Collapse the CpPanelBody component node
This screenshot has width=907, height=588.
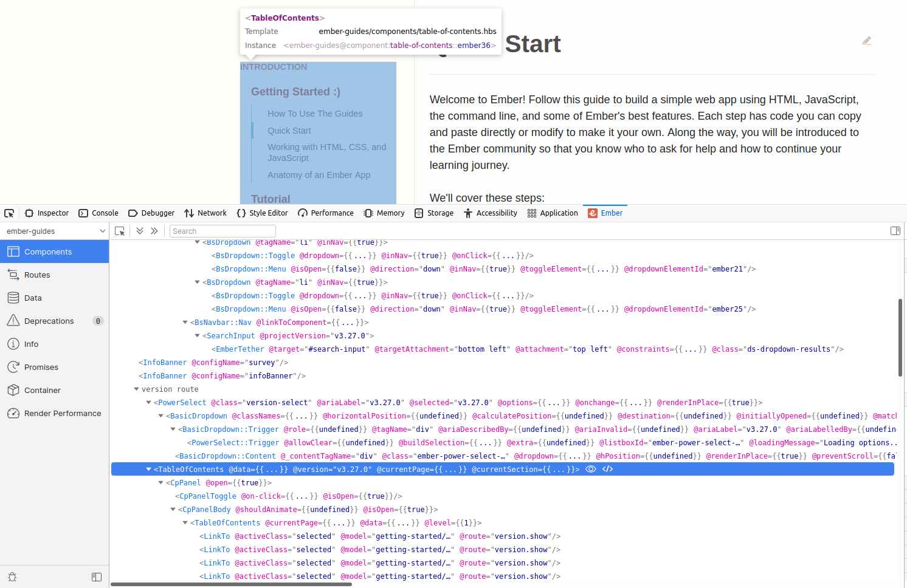click(173, 509)
